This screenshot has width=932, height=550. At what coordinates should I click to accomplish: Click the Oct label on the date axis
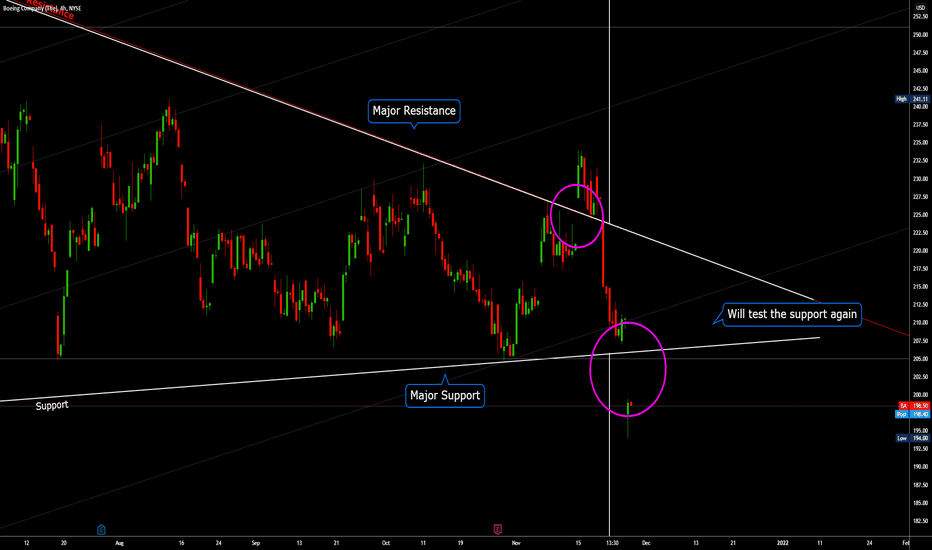click(386, 543)
